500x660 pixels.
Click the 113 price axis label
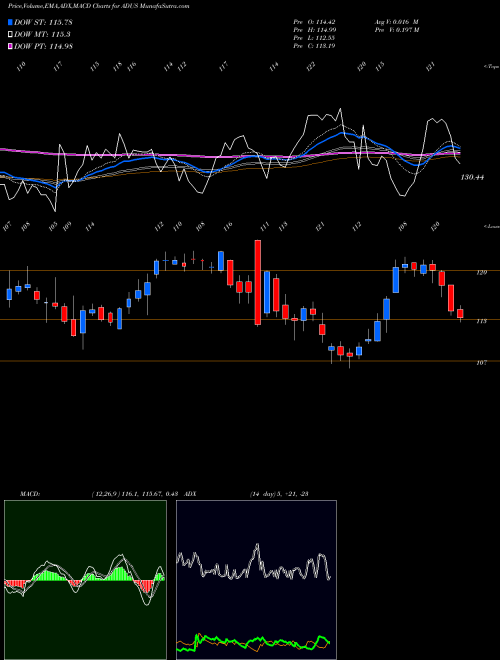[482, 321]
